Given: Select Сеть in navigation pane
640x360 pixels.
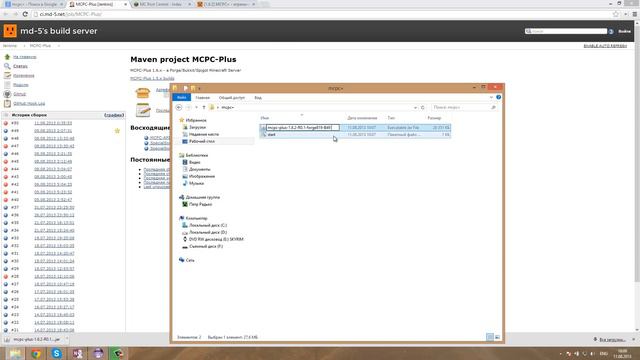Looking at the screenshot, I should (x=190, y=260).
